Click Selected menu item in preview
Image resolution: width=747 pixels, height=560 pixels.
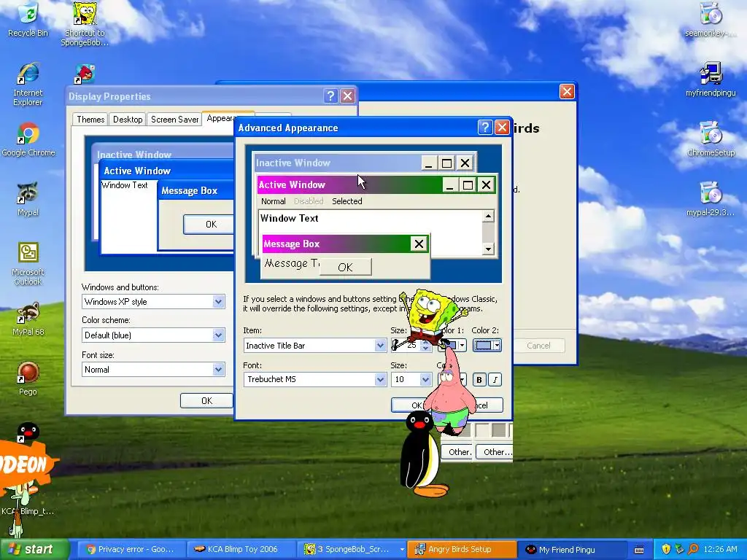click(347, 201)
